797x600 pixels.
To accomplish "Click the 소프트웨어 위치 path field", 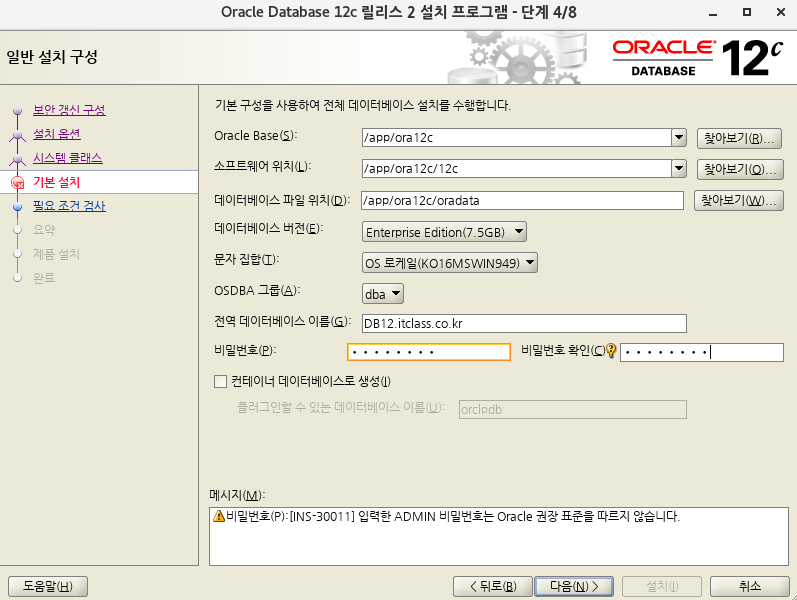I will click(516, 168).
